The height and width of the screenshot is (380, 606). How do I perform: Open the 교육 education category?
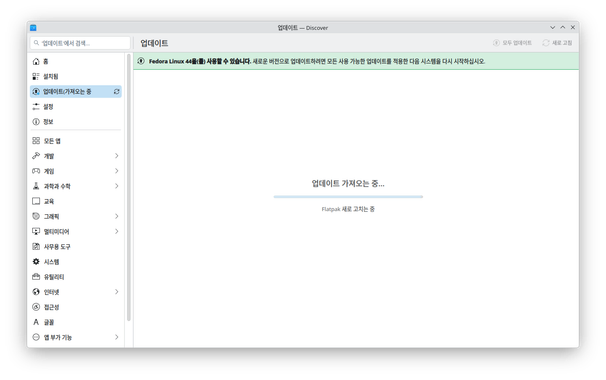coord(76,201)
